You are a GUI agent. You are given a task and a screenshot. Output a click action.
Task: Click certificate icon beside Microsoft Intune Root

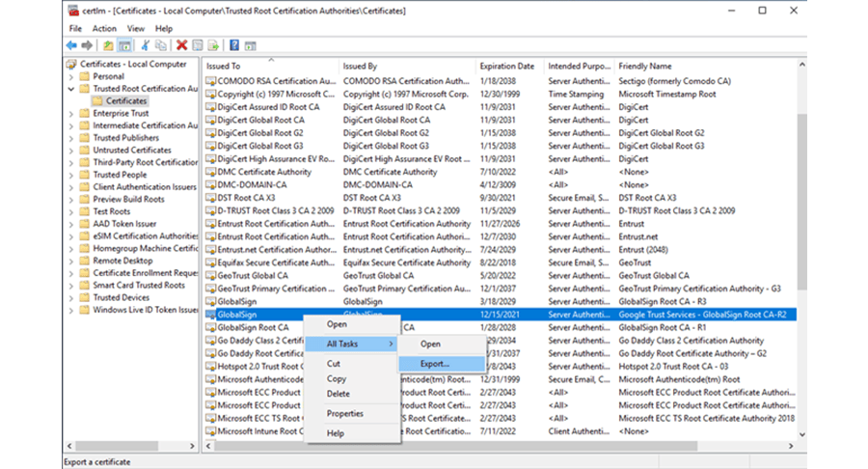210,431
